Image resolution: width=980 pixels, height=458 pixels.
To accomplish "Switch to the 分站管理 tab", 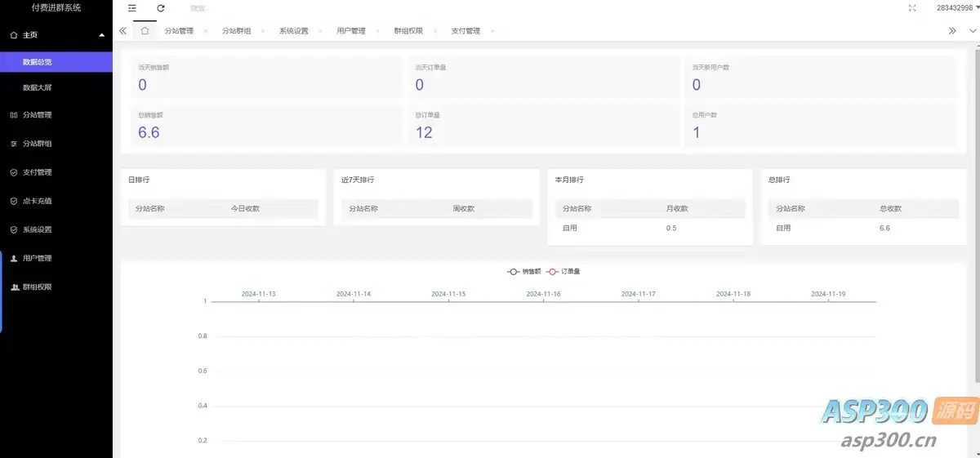I will 179,31.
